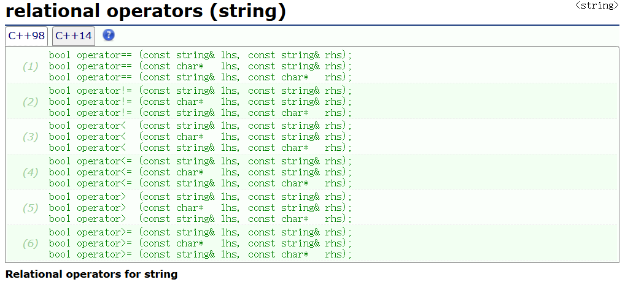Open the <string> header link
Image resolution: width=644 pixels, height=282 pixels.
coord(596,6)
